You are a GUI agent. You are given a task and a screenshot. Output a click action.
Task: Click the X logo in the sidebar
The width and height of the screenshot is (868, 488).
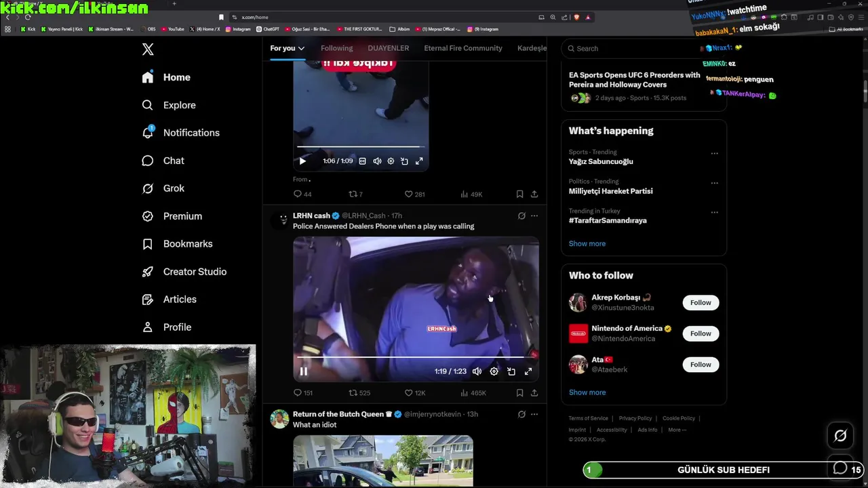pos(148,49)
